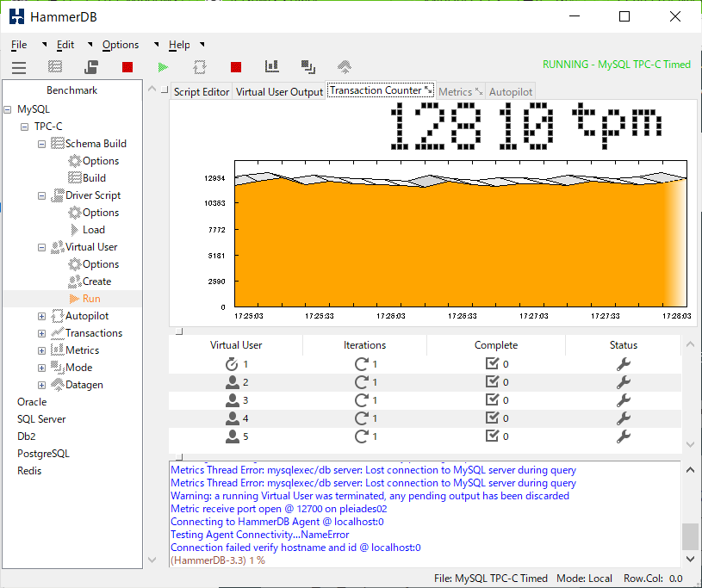The height and width of the screenshot is (588, 702).
Task: Click the iterations icon for virtual user 3
Action: (361, 400)
